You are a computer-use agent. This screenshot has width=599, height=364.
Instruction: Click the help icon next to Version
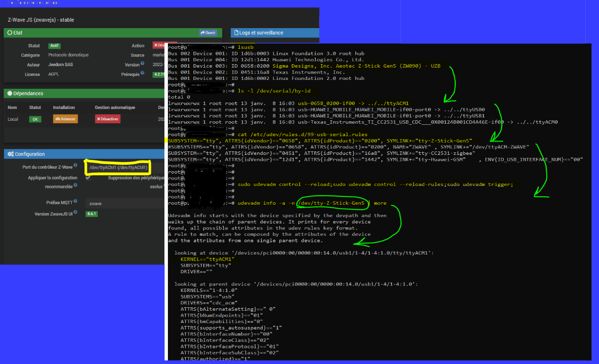(x=142, y=64)
